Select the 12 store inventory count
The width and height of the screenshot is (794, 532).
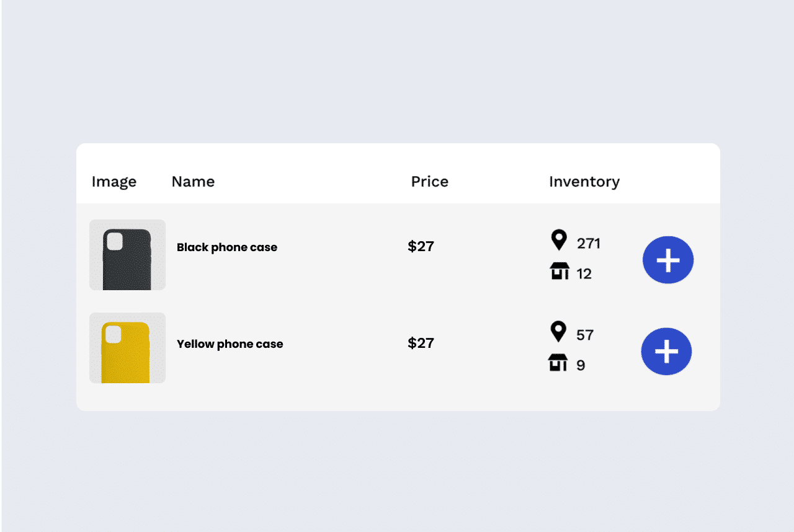tap(584, 274)
